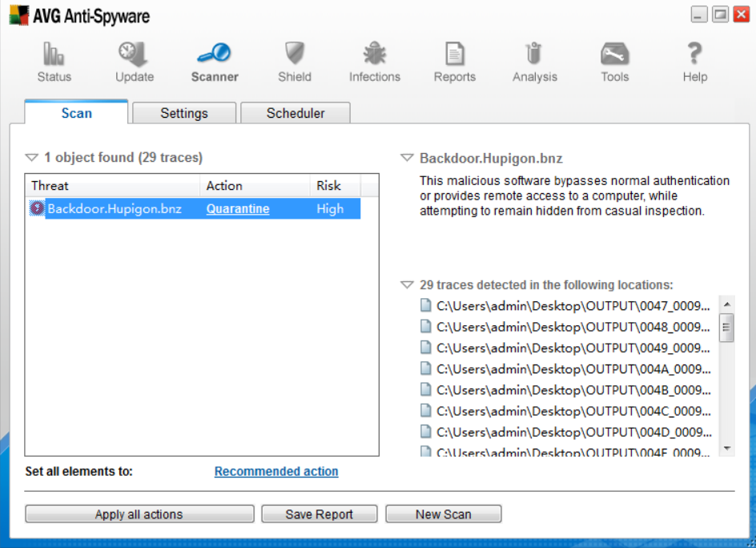Screen dimensions: 756x548
Task: Sort by the Threat column header
Action: click(x=113, y=186)
